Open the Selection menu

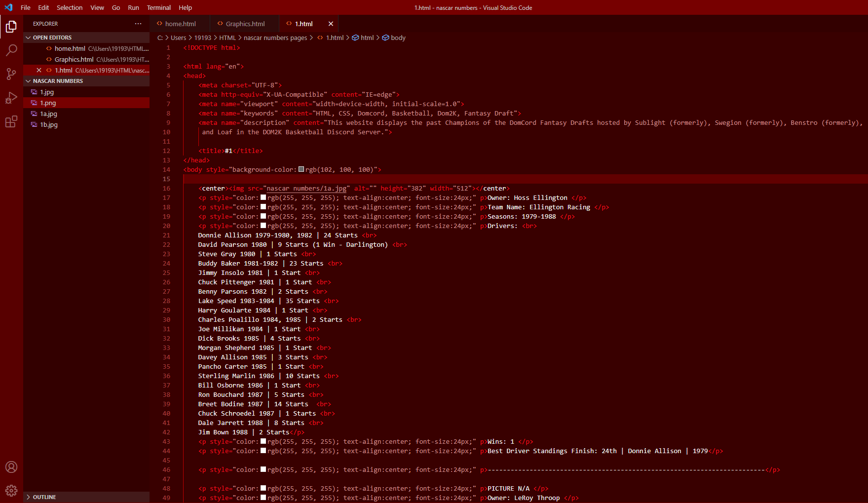(70, 7)
